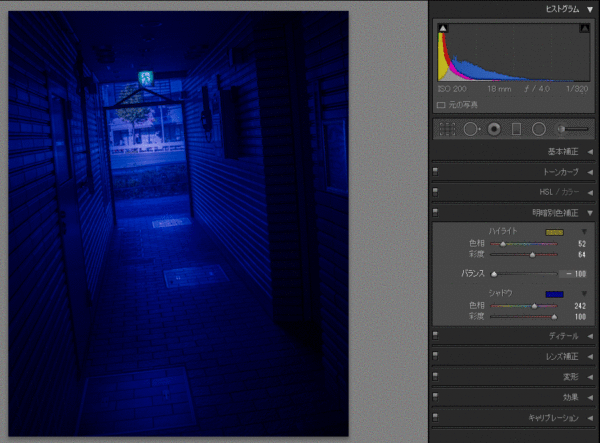Screen dimensions: 600x443
Task: Toggle the 明暗別色補正 panel switch
Action: (x=435, y=212)
